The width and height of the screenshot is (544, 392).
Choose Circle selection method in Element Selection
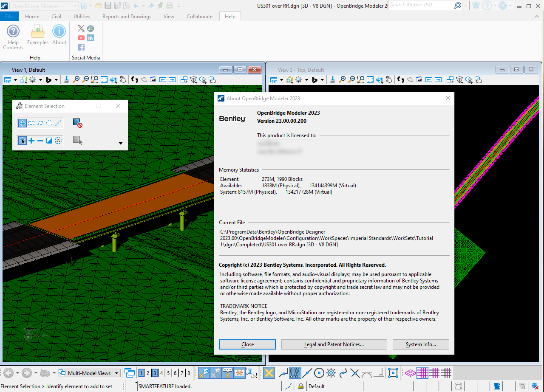point(49,123)
